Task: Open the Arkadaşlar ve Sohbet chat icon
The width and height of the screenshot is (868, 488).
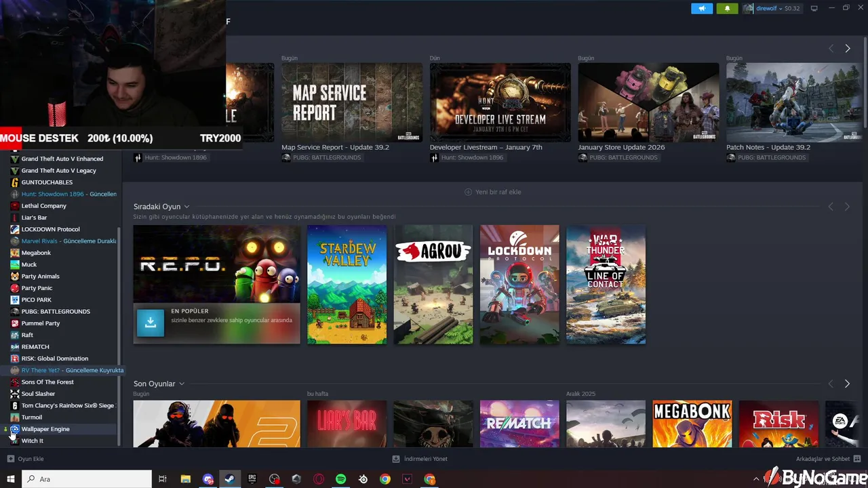Action: click(x=857, y=459)
